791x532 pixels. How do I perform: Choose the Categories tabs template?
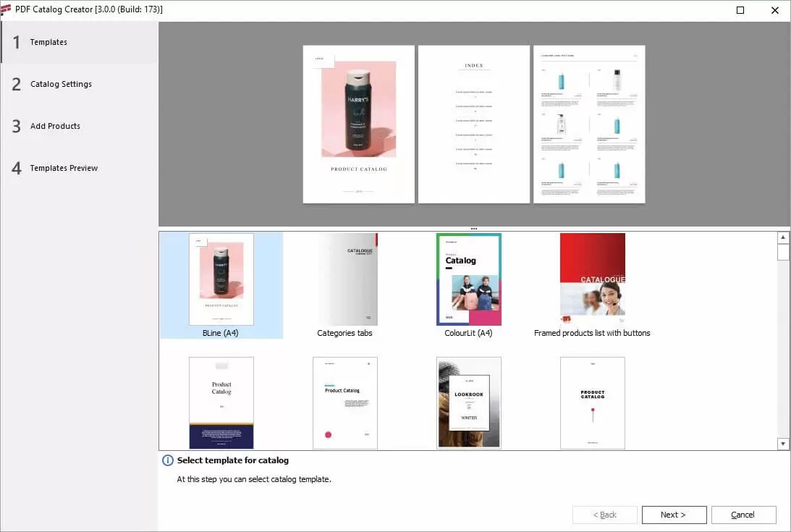[344, 279]
